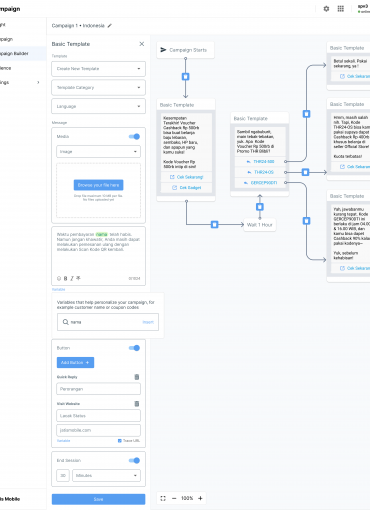
Task: Fit canvas to screen icon
Action: coord(163,498)
